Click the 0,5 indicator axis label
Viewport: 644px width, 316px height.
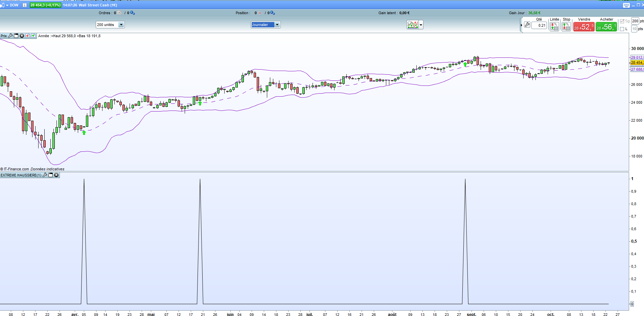pos(634,241)
